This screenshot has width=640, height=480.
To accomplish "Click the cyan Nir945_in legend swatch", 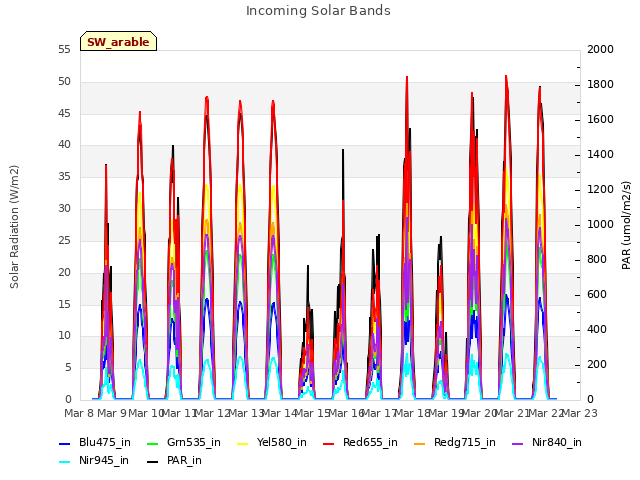I will [65, 461].
